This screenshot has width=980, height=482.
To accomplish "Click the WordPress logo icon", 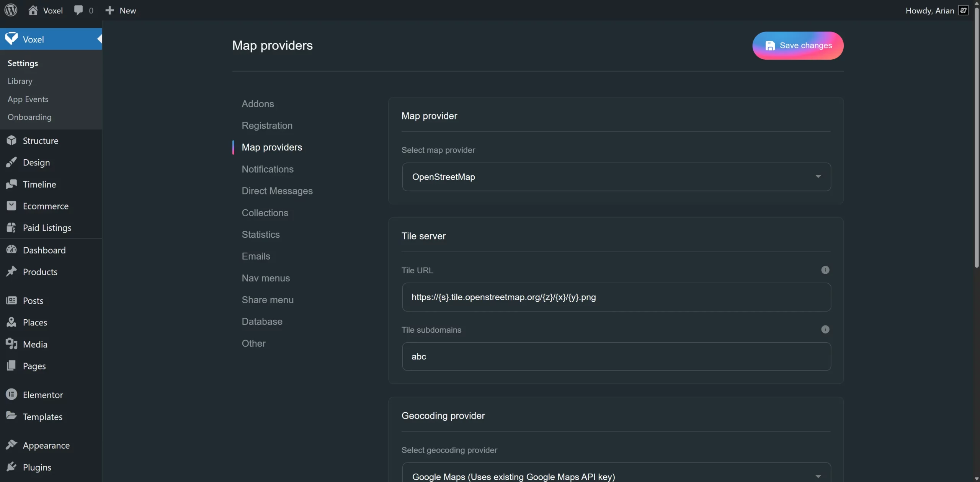I will pyautogui.click(x=11, y=10).
